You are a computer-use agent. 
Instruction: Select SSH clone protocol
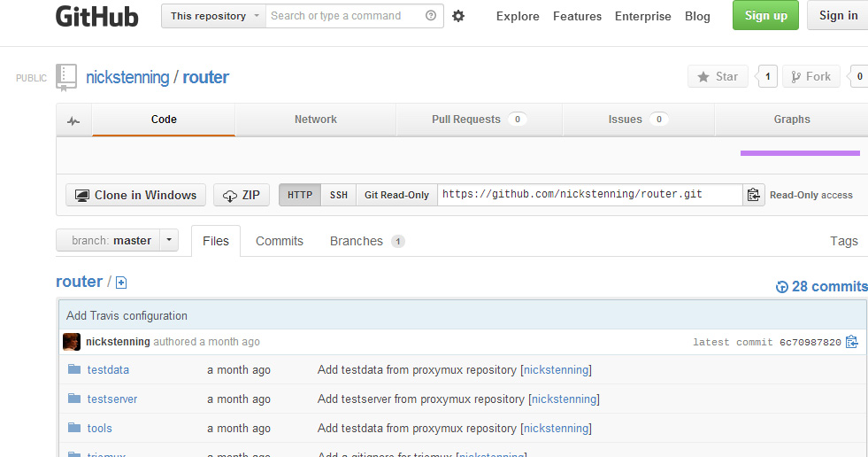point(339,195)
